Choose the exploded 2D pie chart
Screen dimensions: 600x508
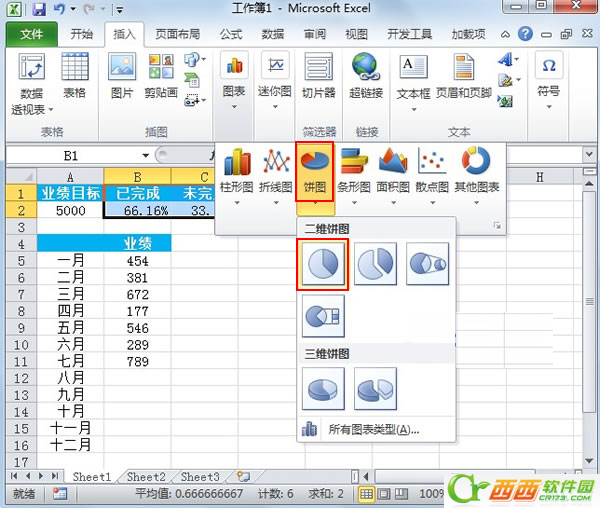click(x=376, y=265)
